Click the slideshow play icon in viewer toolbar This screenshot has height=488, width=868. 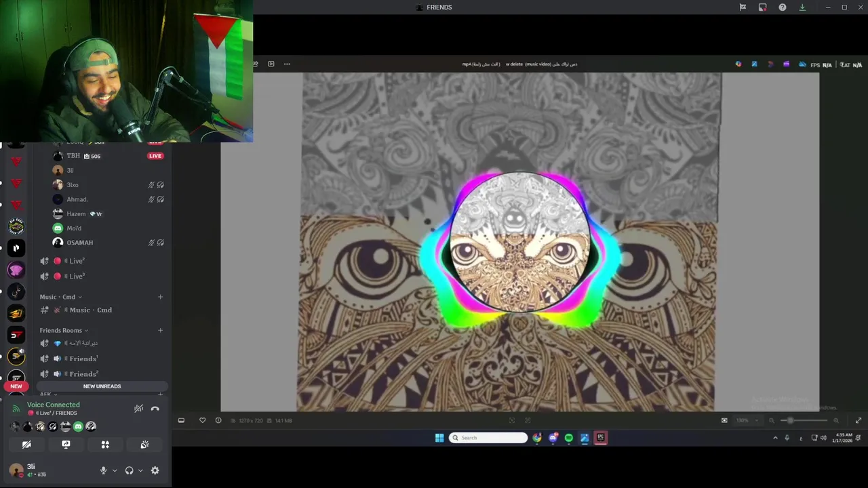point(271,64)
